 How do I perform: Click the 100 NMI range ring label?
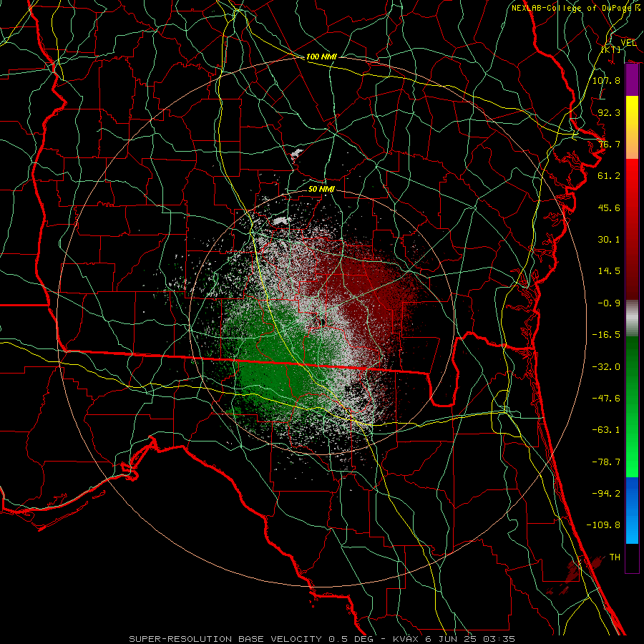coord(321,57)
